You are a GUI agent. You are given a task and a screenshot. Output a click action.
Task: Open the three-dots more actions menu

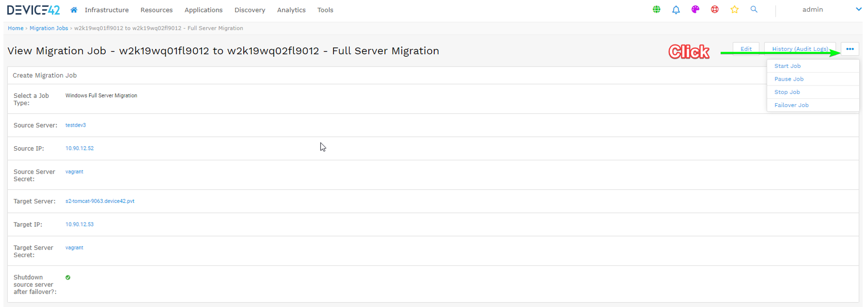(x=850, y=49)
